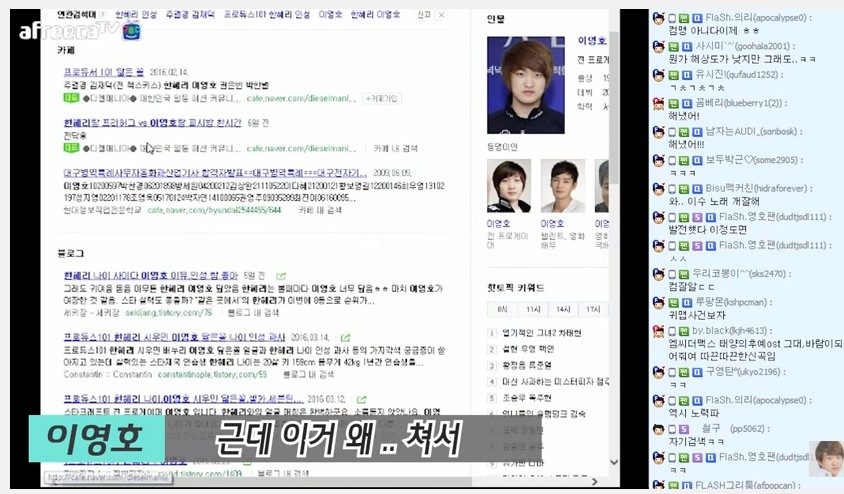Click hot keyword 4 머신 사과하는 미스터피자
The height and width of the screenshot is (494, 844).
555,382
